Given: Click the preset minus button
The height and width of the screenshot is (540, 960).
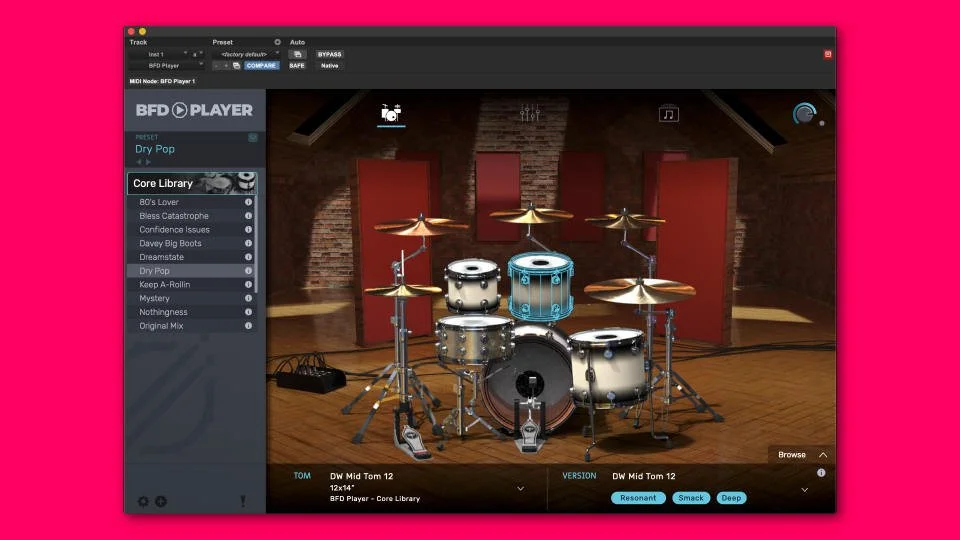Looking at the screenshot, I should tap(216, 66).
